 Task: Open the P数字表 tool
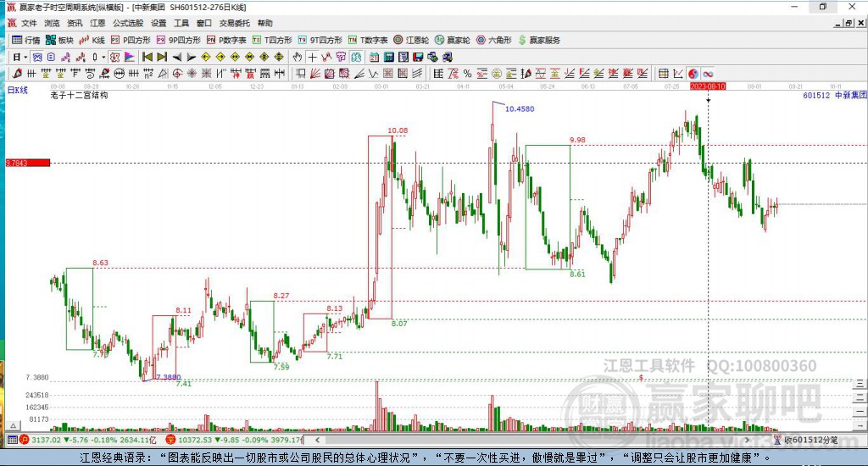point(225,40)
